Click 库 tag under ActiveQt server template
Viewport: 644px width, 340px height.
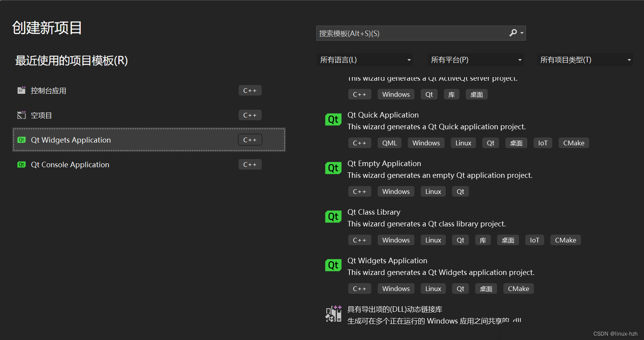452,94
